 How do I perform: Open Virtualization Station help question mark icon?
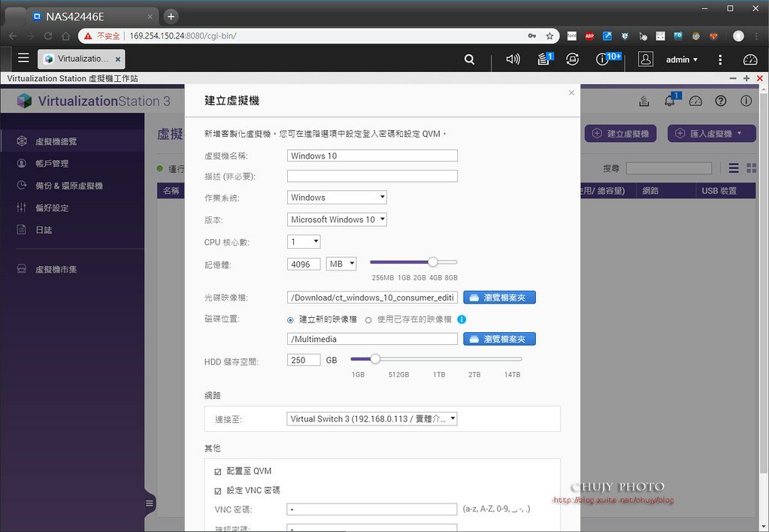(x=720, y=101)
